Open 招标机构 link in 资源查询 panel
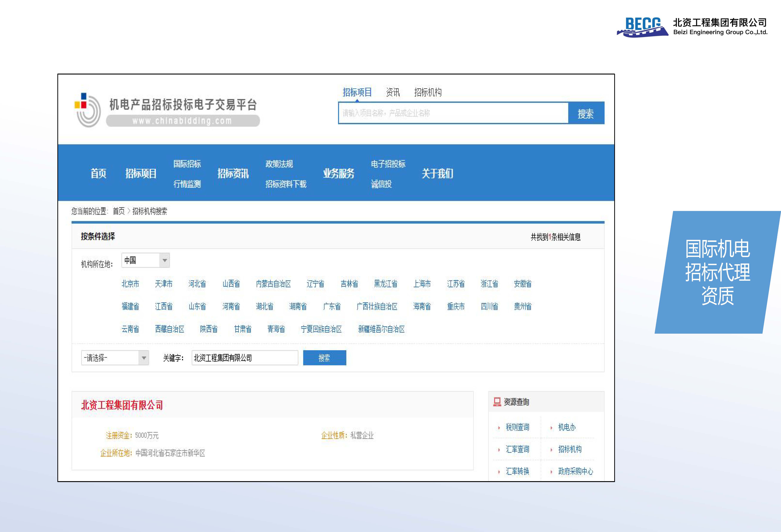This screenshot has height=532, width=781. pyautogui.click(x=570, y=449)
